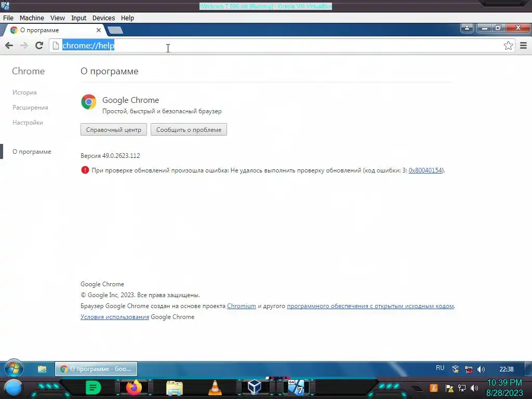Open VirtualBox Devices menu
The height and width of the screenshot is (399, 532).
click(103, 18)
